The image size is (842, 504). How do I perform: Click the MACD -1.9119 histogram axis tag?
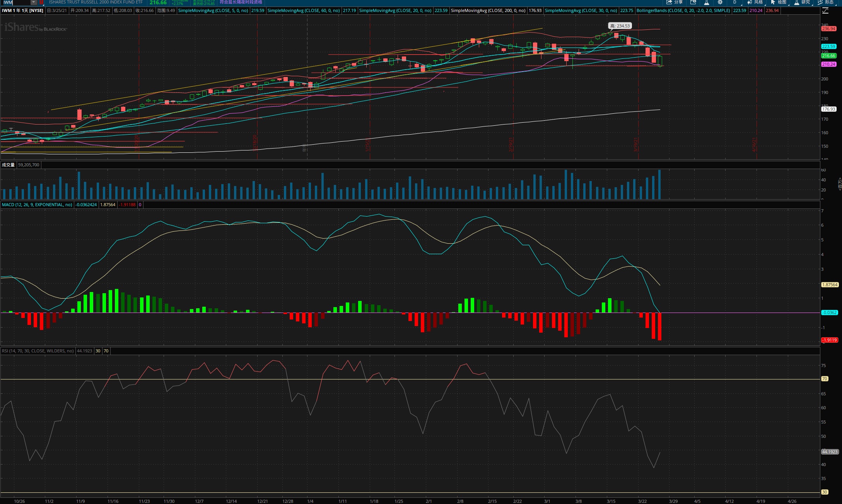pyautogui.click(x=830, y=340)
